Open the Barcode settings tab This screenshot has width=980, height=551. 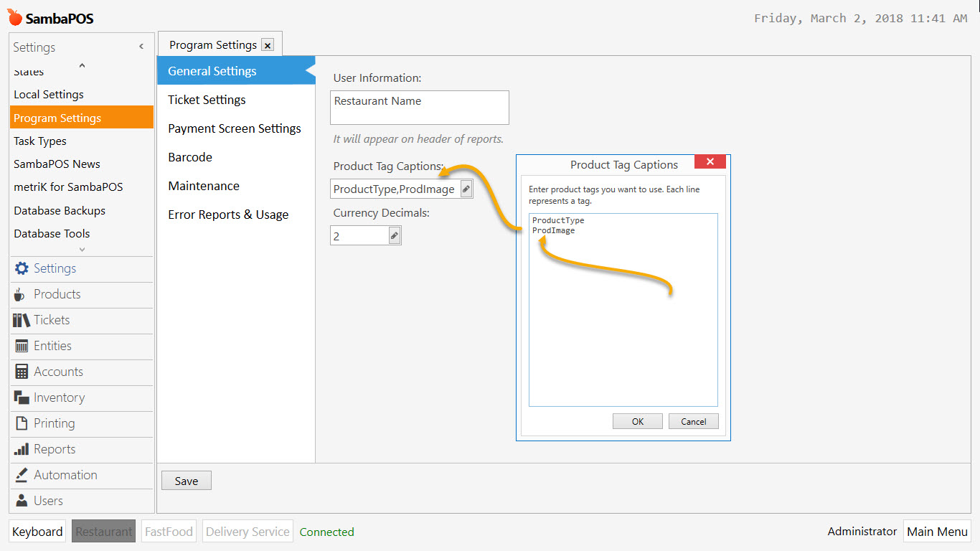tap(189, 157)
